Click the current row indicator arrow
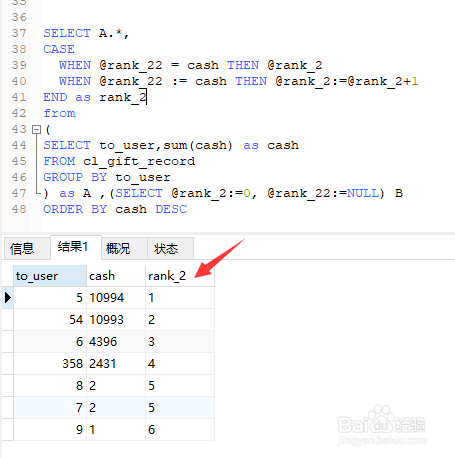Image resolution: width=455 pixels, height=458 pixels. coord(8,298)
